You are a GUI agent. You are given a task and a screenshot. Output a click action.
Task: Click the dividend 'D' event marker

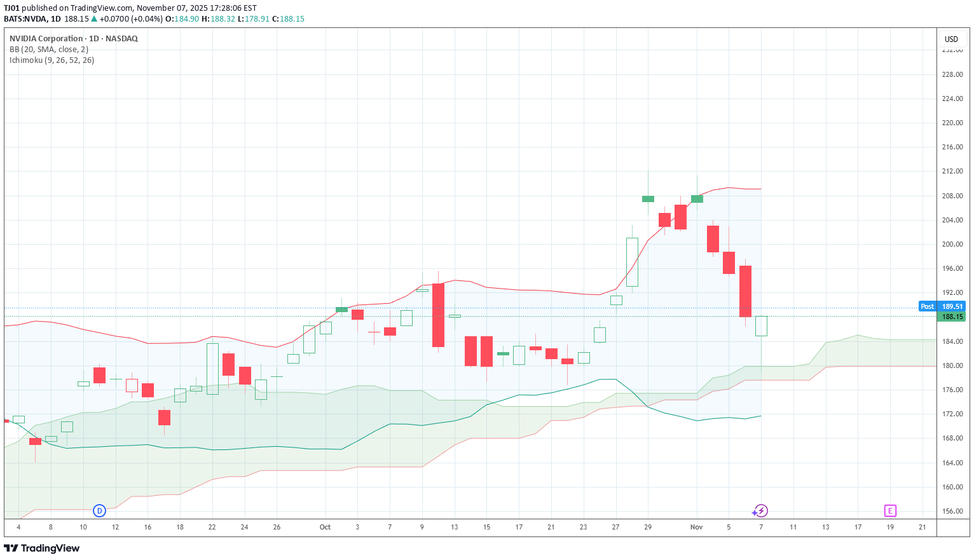coord(99,510)
